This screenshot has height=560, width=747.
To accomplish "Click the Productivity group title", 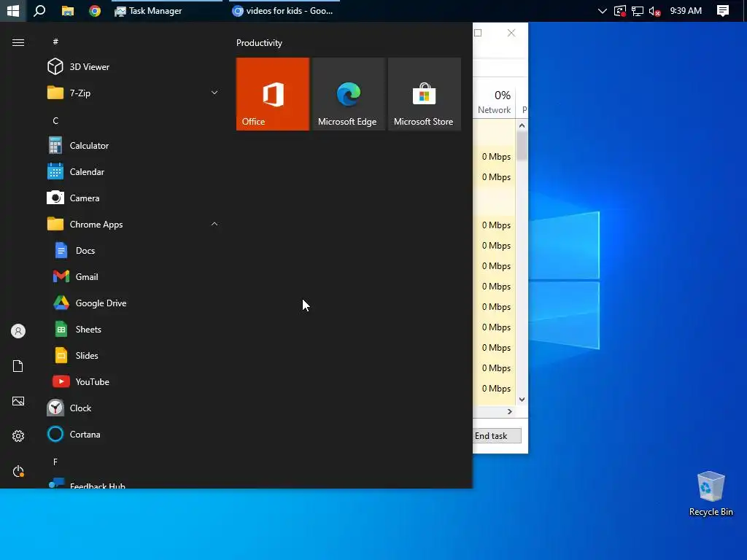I will (x=259, y=43).
